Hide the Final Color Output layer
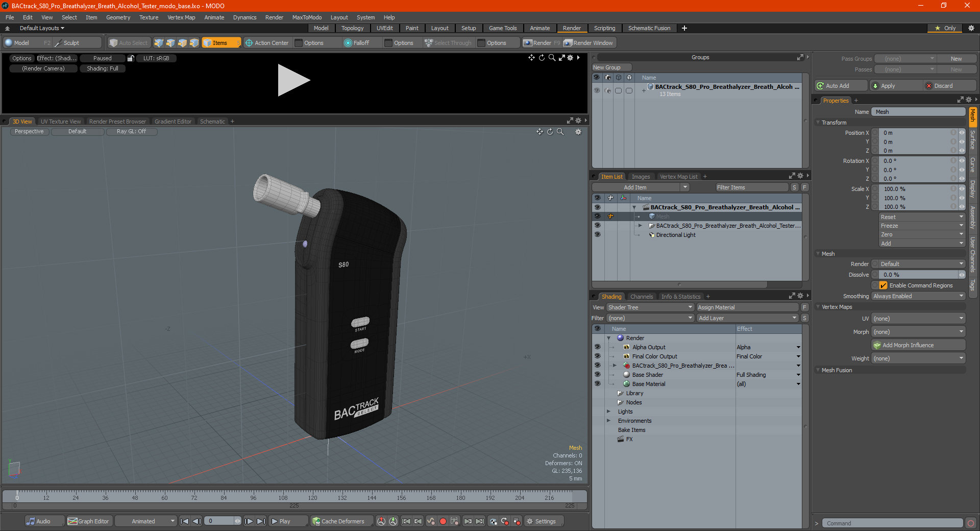980x531 pixels. pyautogui.click(x=597, y=356)
